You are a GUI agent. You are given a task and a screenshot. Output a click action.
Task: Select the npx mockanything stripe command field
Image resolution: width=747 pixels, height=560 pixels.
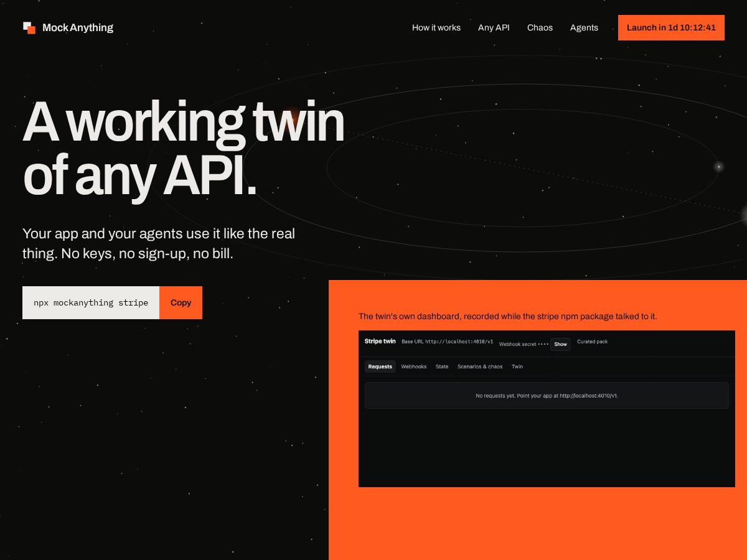point(91,302)
